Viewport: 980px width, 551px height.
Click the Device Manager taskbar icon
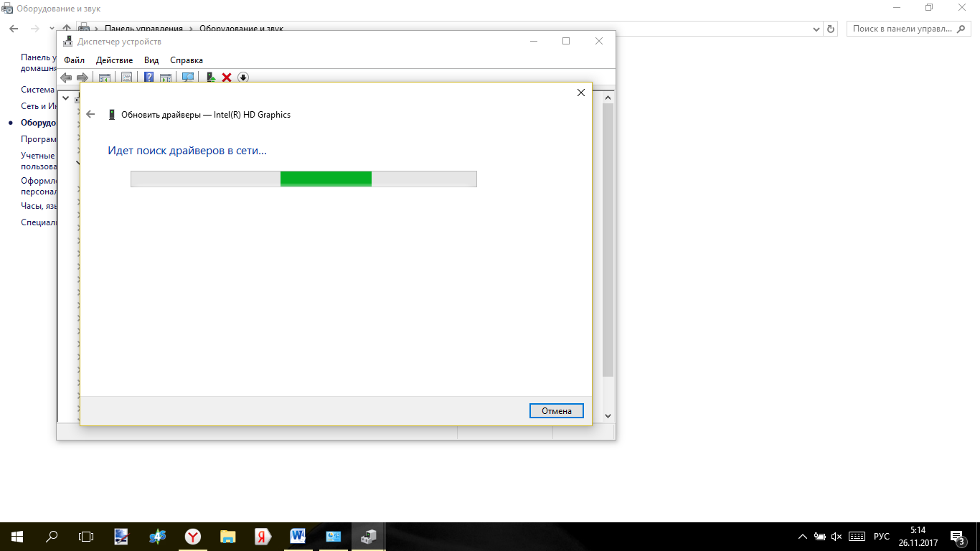[x=368, y=536]
